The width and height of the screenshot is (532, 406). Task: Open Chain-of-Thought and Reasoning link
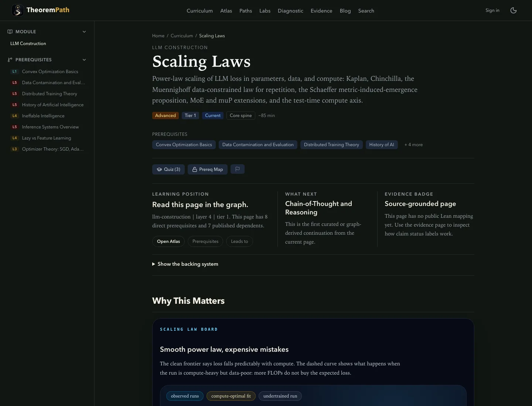pyautogui.click(x=318, y=208)
